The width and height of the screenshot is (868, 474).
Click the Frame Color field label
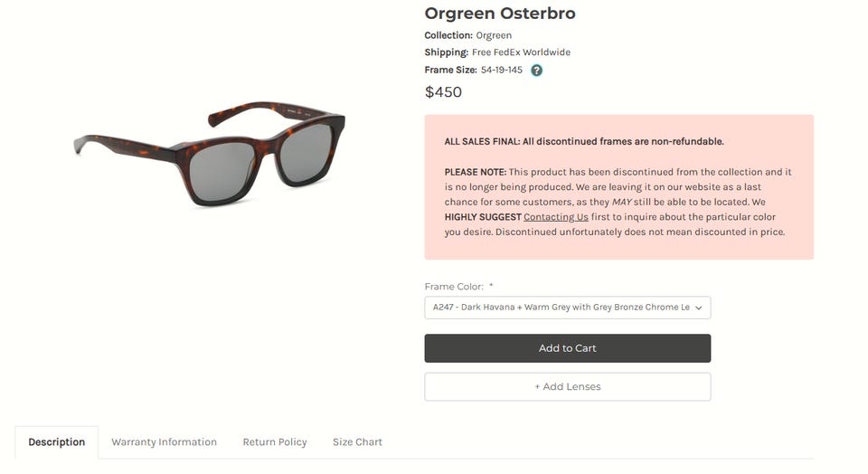(454, 287)
